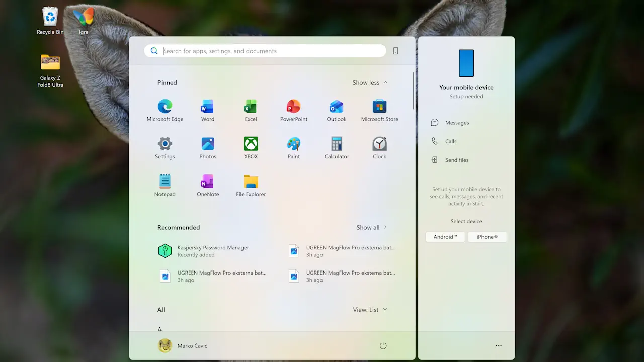
Task: Open Messages in mobile device panel
Action: pos(450,123)
